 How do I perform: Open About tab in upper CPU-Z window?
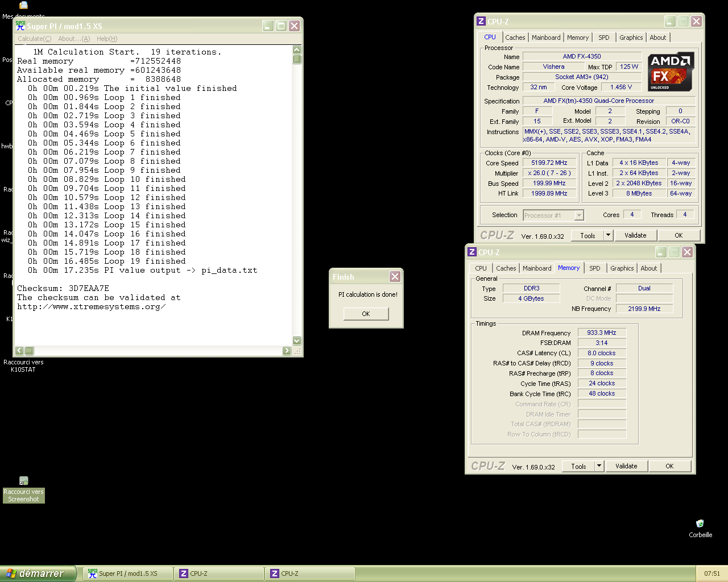pyautogui.click(x=658, y=38)
